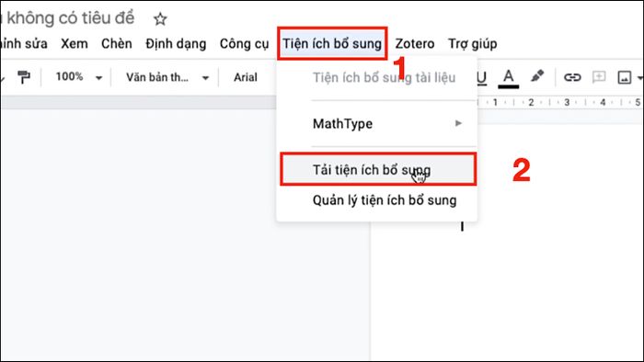Open the Tiện ích bổ sung menu
The height and width of the screenshot is (362, 644).
(332, 43)
